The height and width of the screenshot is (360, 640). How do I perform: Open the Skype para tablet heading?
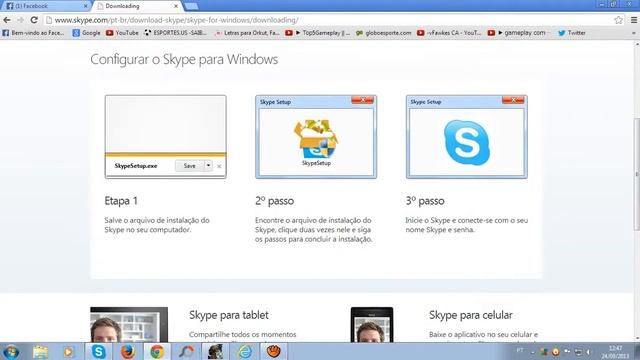click(x=229, y=315)
